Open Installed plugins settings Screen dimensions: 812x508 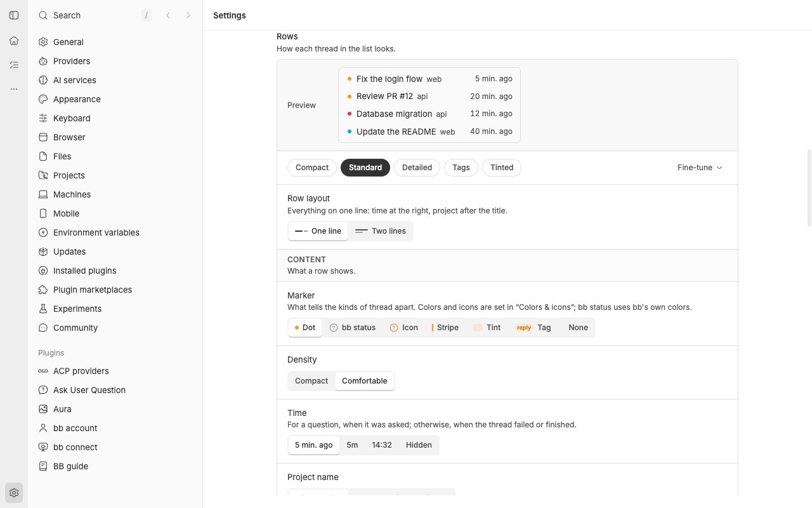115,271
